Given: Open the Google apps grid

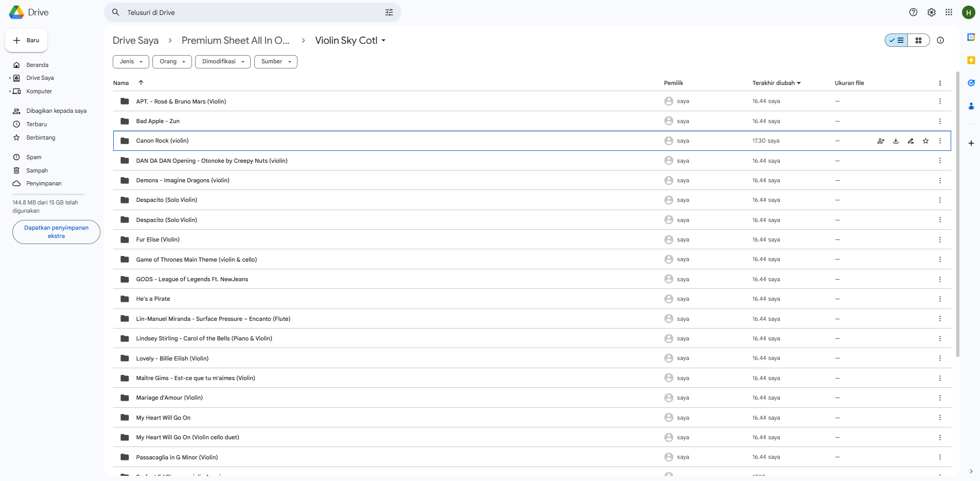Looking at the screenshot, I should click(949, 12).
